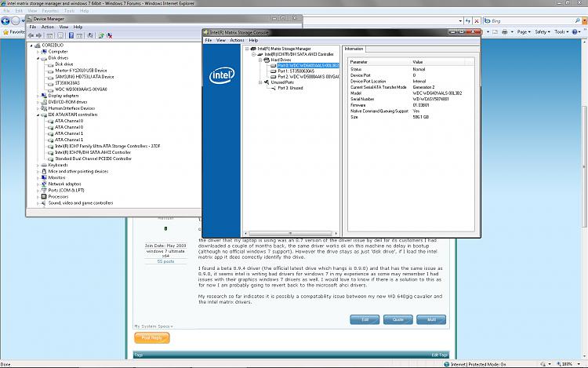This screenshot has width=588, height=368.
Task: Open the File menu in Matrix Storage Console
Action: coord(208,40)
